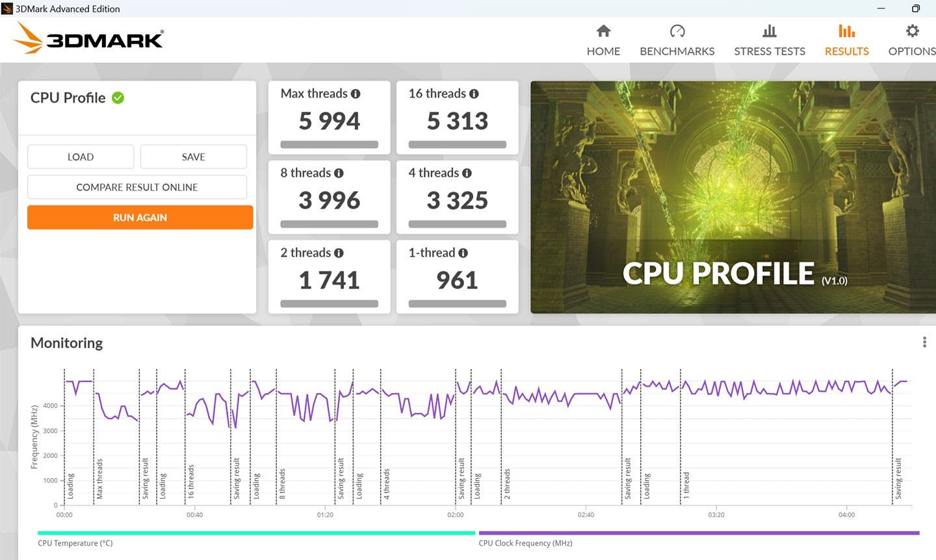Click the 8 threads score 3 996

[x=330, y=200]
